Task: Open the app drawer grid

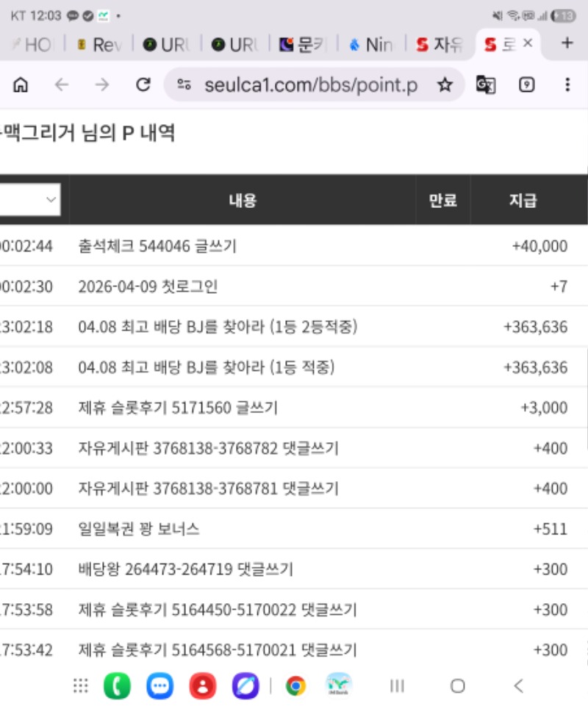Action: pyautogui.click(x=80, y=686)
